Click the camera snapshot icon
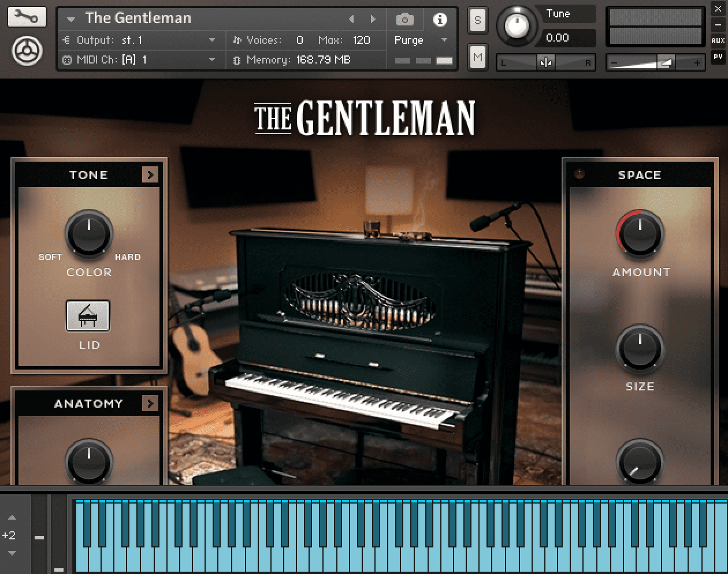 point(404,20)
